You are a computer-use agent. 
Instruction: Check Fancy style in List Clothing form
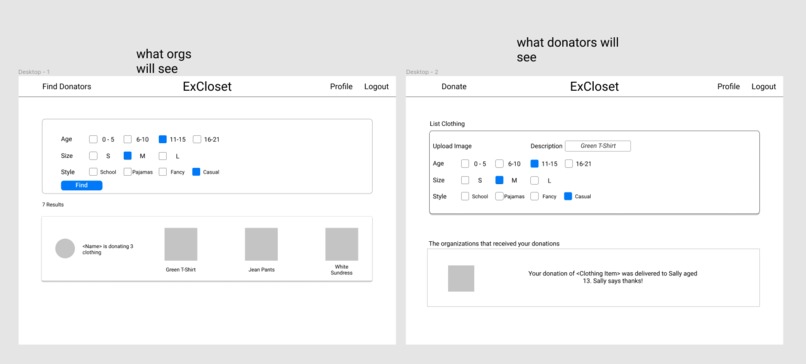tap(534, 196)
